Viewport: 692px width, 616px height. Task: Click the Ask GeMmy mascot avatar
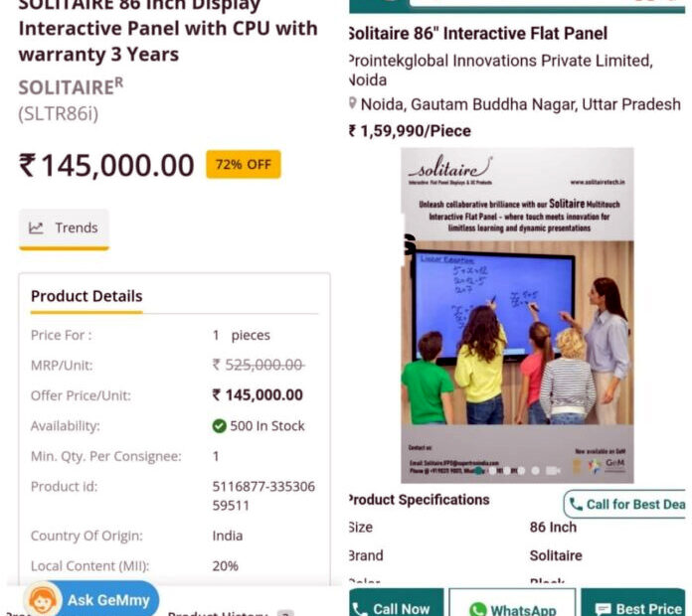coord(43,599)
